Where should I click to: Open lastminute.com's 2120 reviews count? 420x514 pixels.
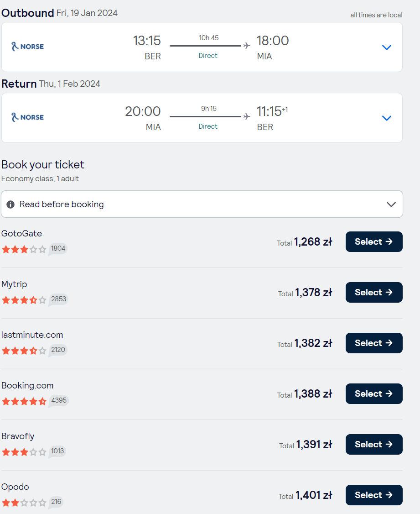coord(58,350)
